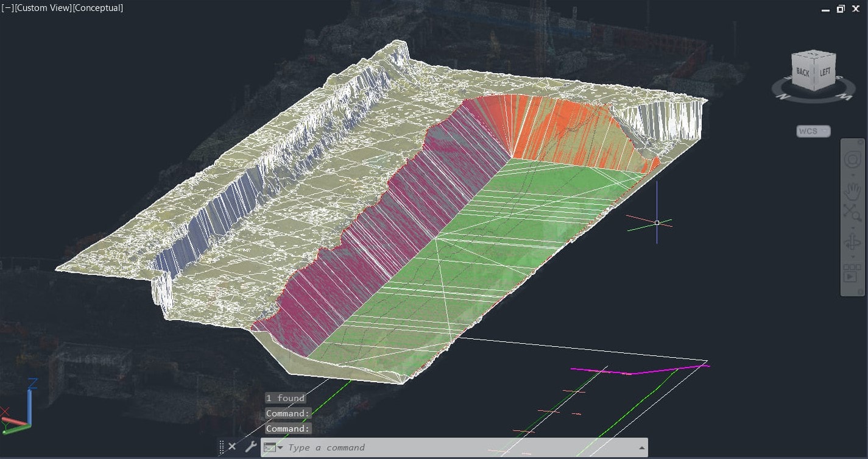Activate the Zoom Extents tool
This screenshot has height=459, width=868.
click(852, 212)
